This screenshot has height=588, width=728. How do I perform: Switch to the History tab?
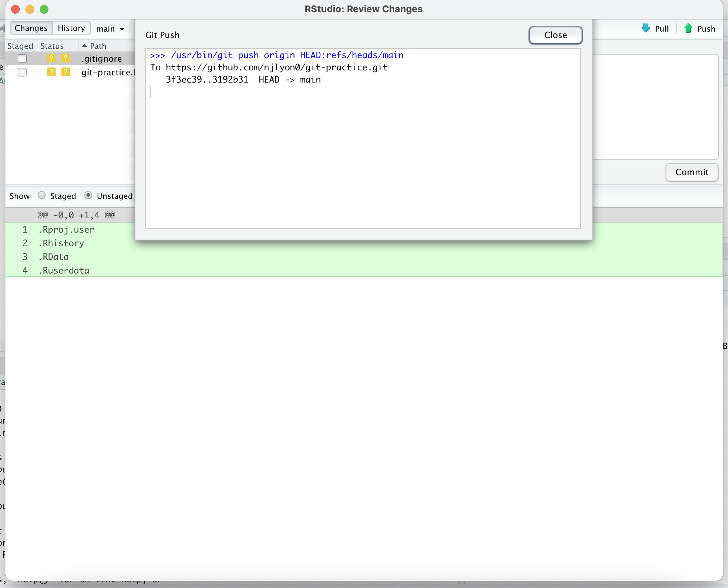pyautogui.click(x=71, y=28)
